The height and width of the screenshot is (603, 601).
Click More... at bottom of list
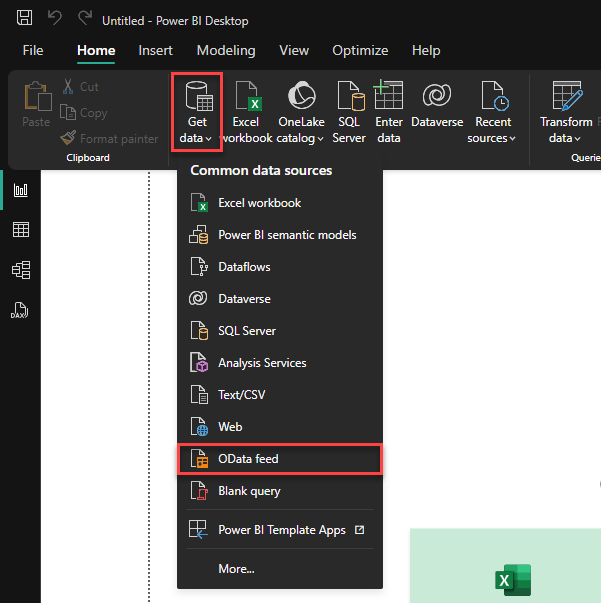pyautogui.click(x=236, y=569)
